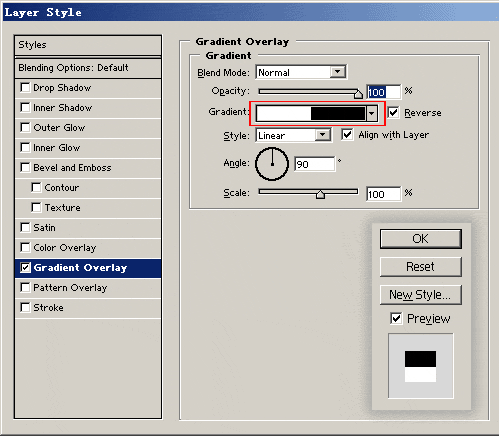Select Blending Options: Default entry

88,68
